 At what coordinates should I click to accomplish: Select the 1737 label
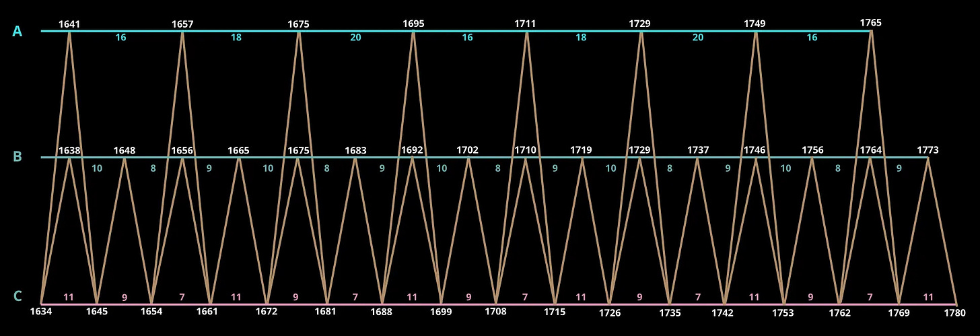coord(698,150)
